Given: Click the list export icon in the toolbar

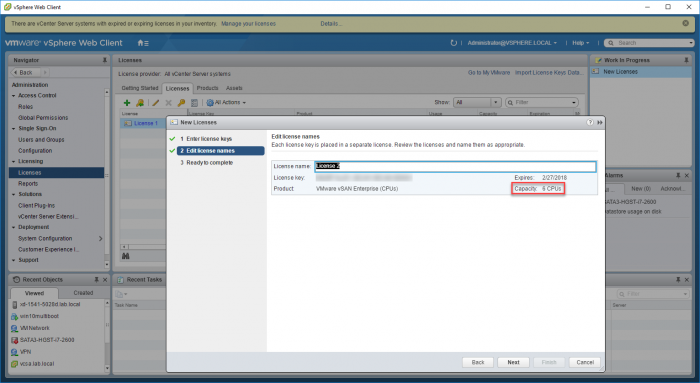Looking at the screenshot, I should coord(194,103).
